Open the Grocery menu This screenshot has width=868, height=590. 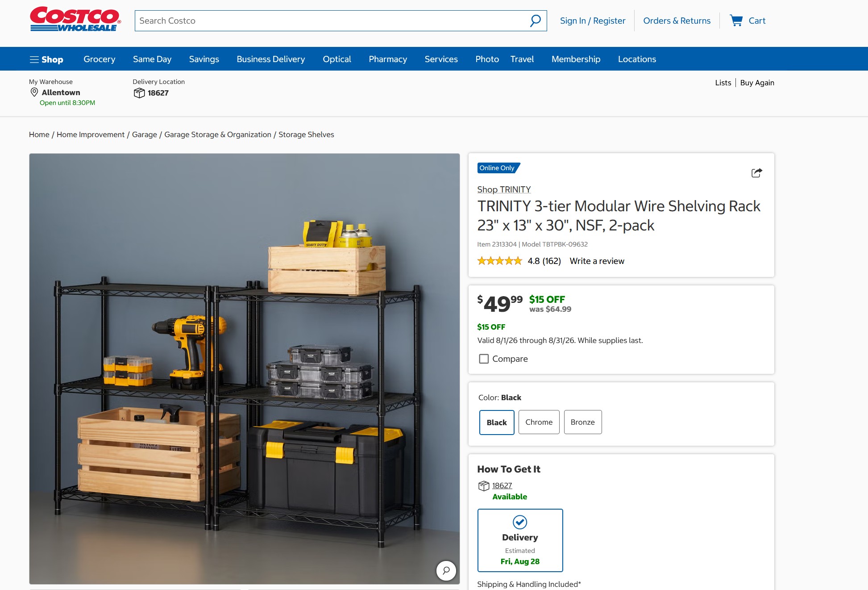point(99,59)
